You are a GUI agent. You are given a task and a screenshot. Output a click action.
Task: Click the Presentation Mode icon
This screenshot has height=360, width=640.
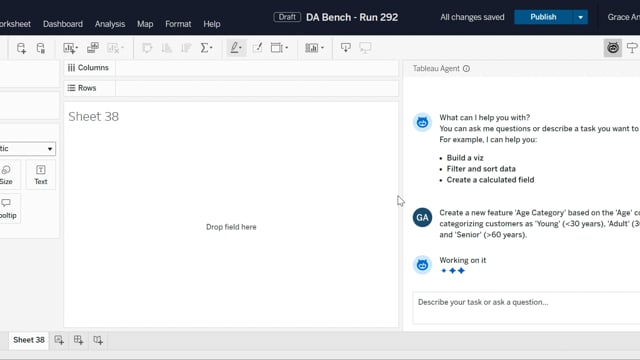[365, 48]
